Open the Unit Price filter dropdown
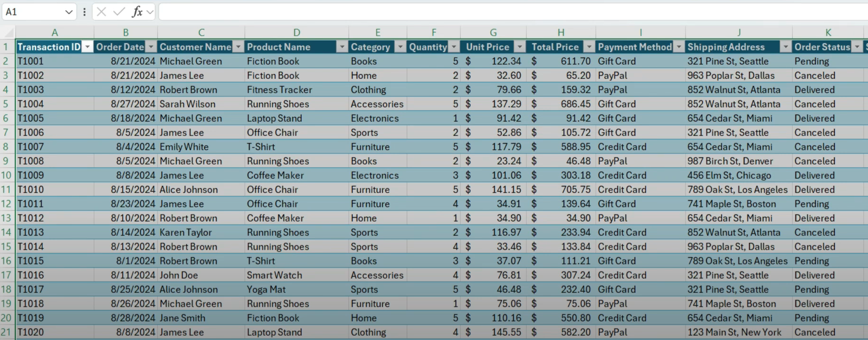The height and width of the screenshot is (340, 868). 520,47
